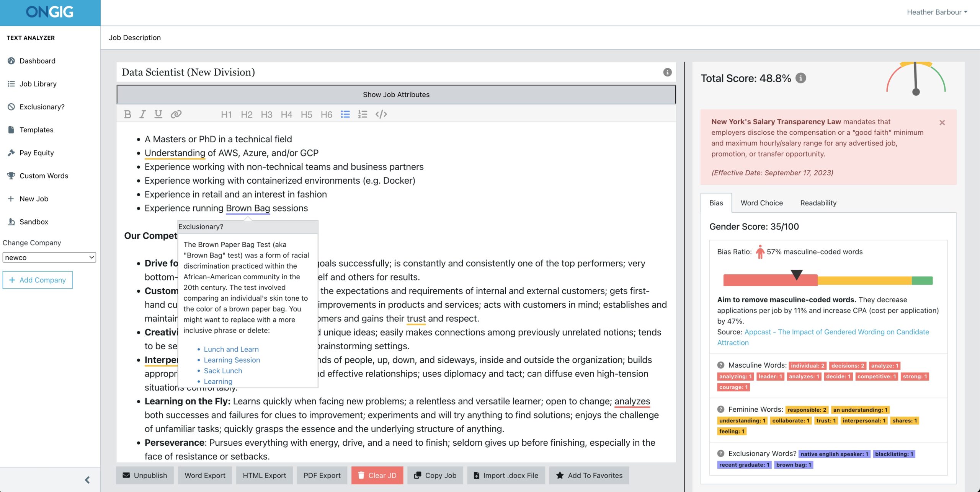980x492 pixels.
Task: Apply H5 heading style
Action: [x=306, y=114]
